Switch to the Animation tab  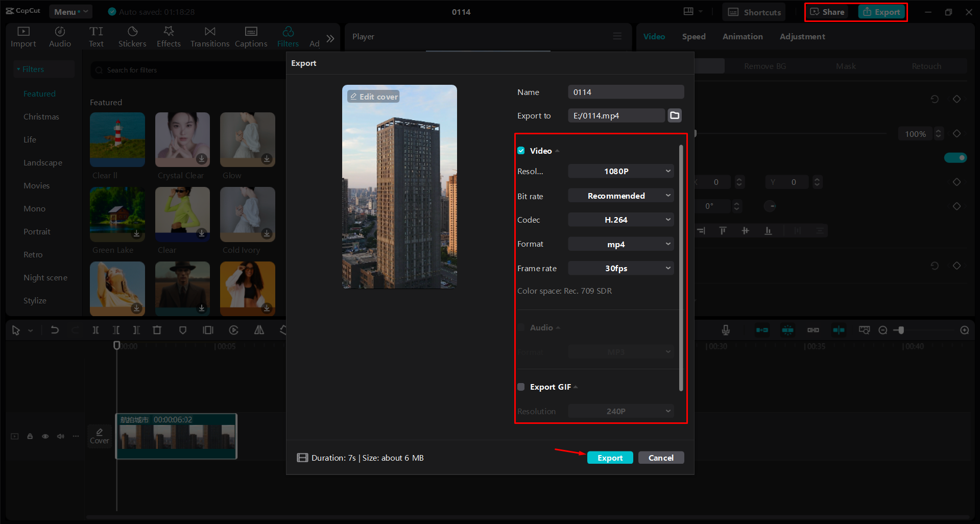[742, 36]
